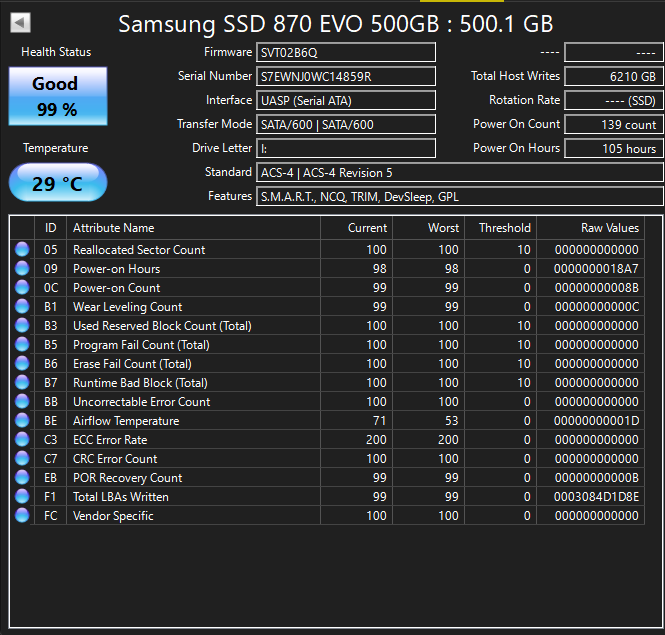Screen dimensions: 665x635
Task: Click the Health Status label
Action: [56, 52]
